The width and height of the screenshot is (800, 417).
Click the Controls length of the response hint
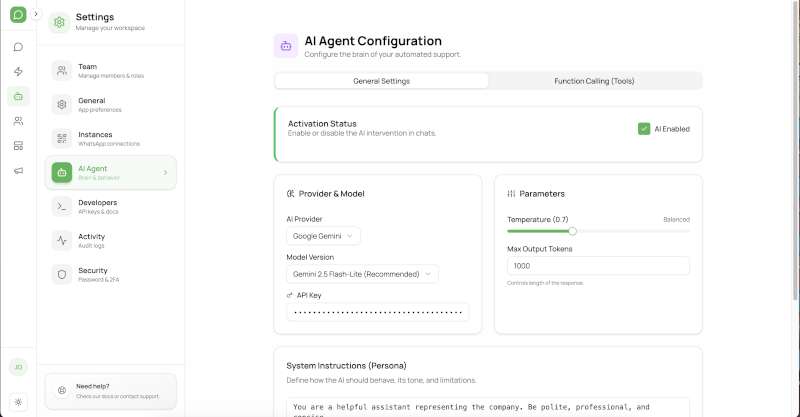click(545, 283)
